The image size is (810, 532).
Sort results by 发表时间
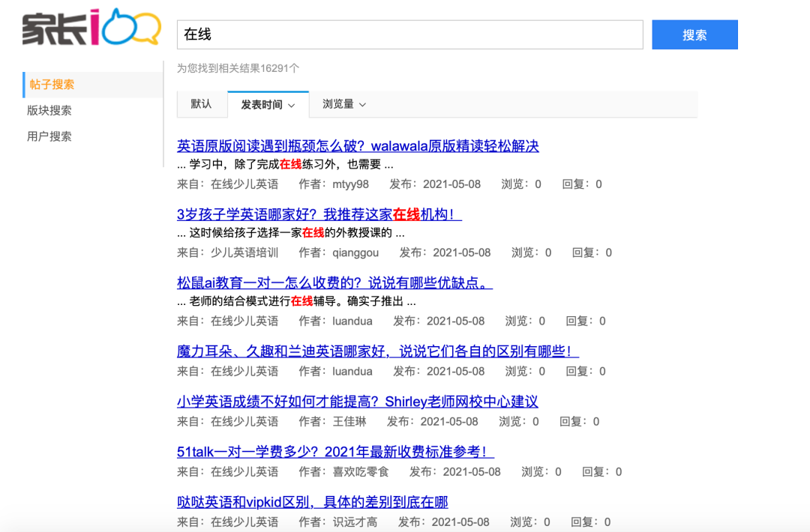(x=268, y=105)
